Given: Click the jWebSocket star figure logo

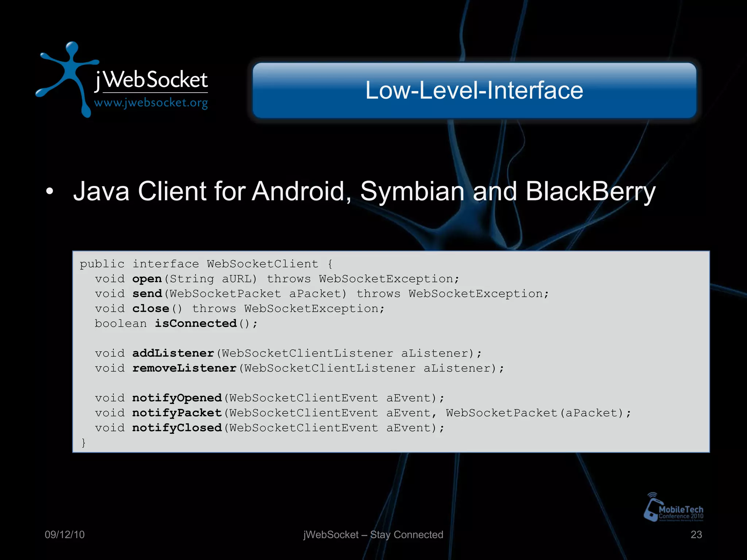Looking at the screenshot, I should coord(67,79).
